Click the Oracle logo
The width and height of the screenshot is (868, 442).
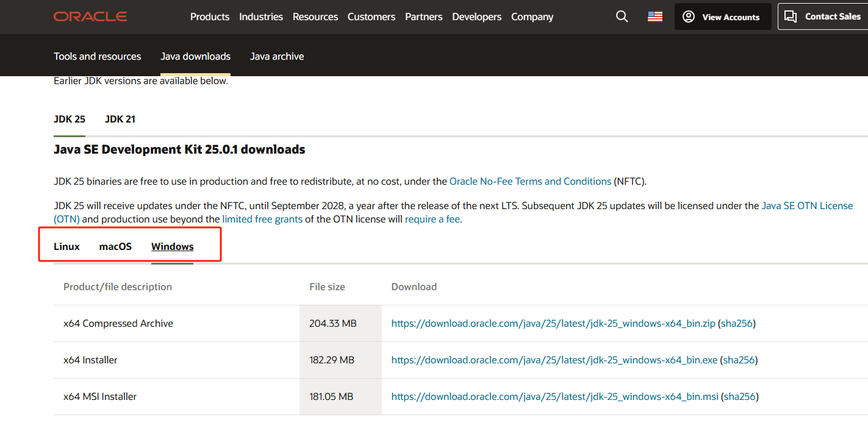(90, 16)
